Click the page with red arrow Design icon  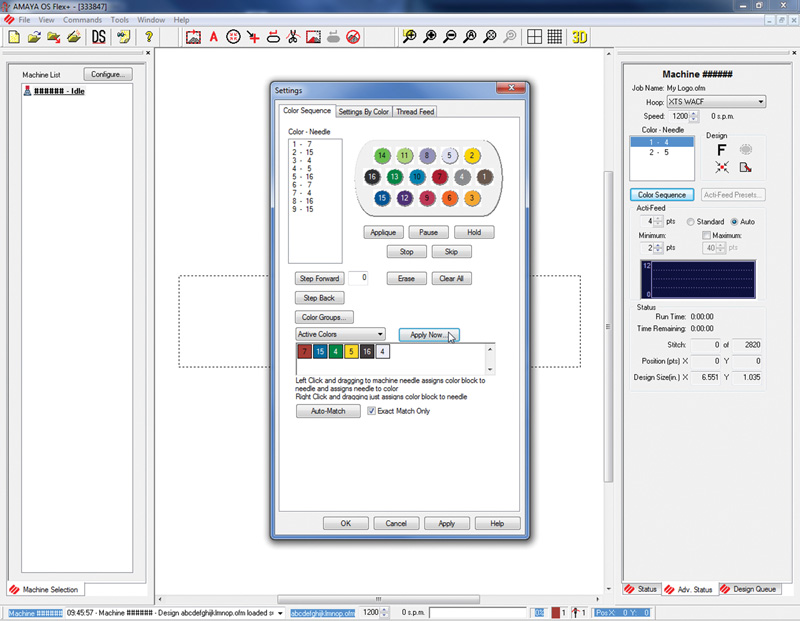(x=745, y=167)
